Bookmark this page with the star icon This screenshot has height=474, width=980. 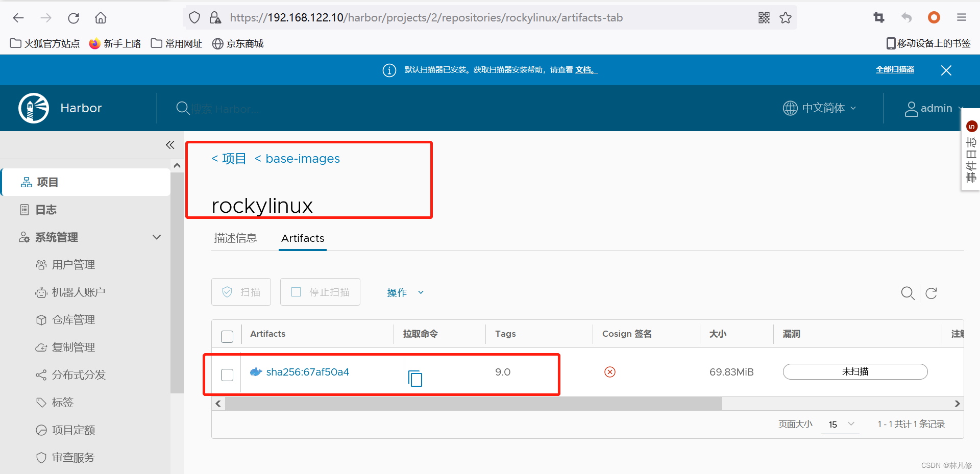pyautogui.click(x=786, y=18)
